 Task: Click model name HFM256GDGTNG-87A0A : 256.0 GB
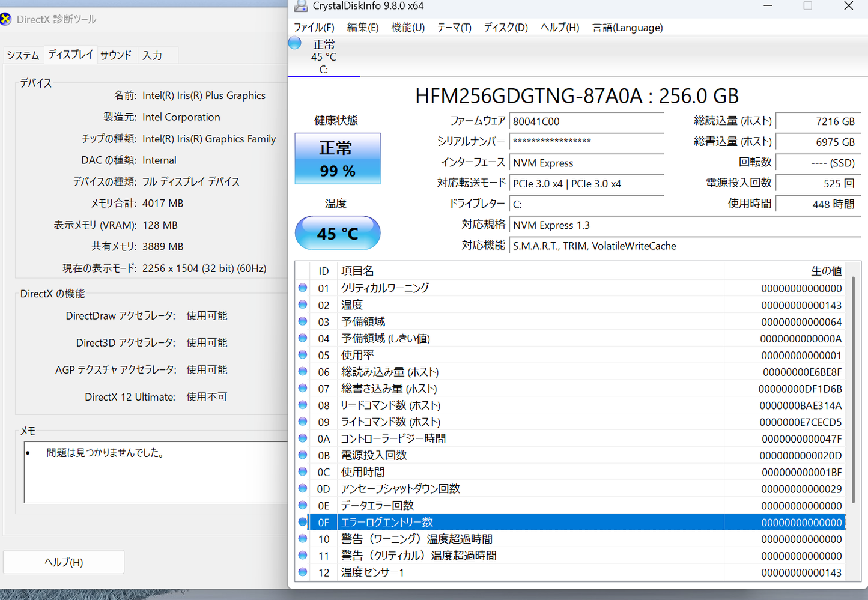(x=577, y=96)
